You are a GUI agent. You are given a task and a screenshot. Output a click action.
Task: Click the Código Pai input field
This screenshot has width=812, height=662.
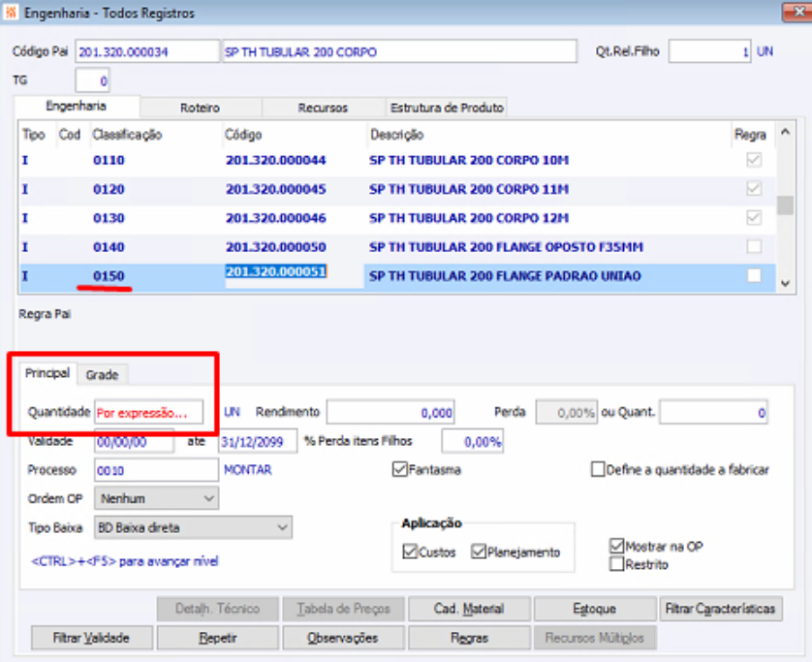147,51
